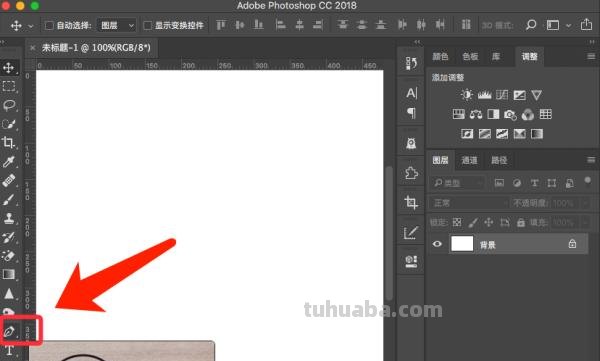This screenshot has width=600, height=361.
Task: Add a Channel Mixer adjustment
Action: pos(528,114)
